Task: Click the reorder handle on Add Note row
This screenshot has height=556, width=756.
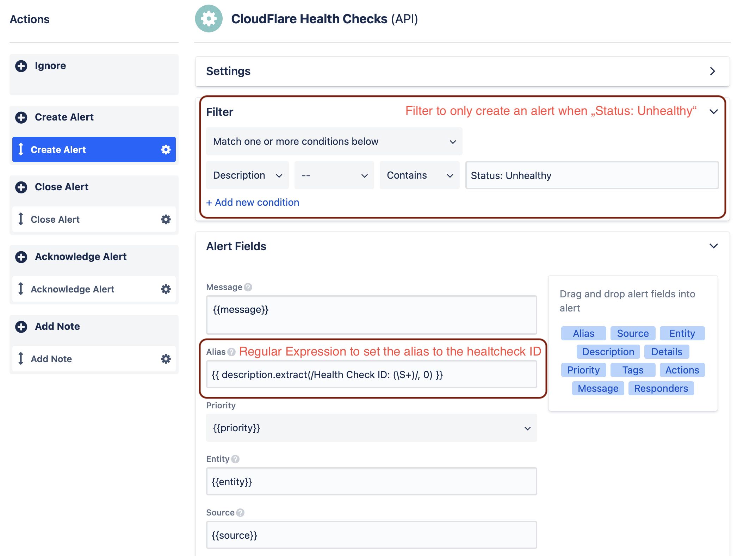Action: coord(21,358)
